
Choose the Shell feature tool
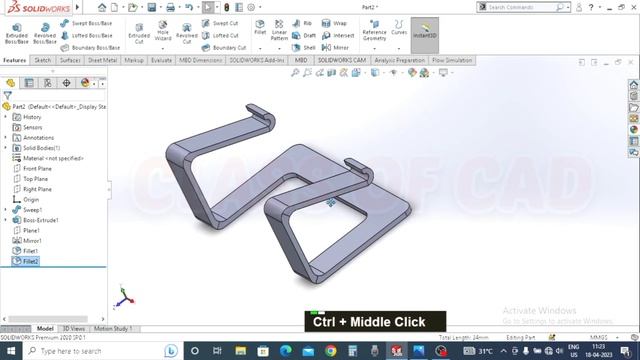pos(304,48)
